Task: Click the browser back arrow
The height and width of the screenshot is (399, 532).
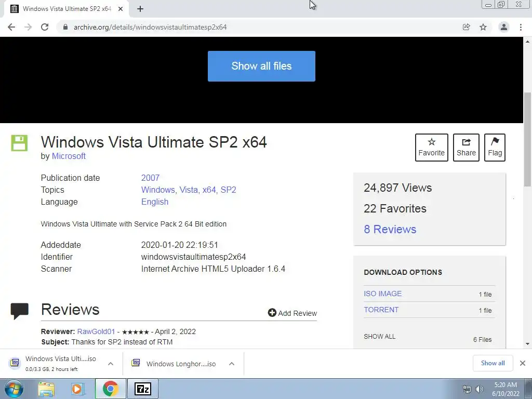Action: pos(11,27)
